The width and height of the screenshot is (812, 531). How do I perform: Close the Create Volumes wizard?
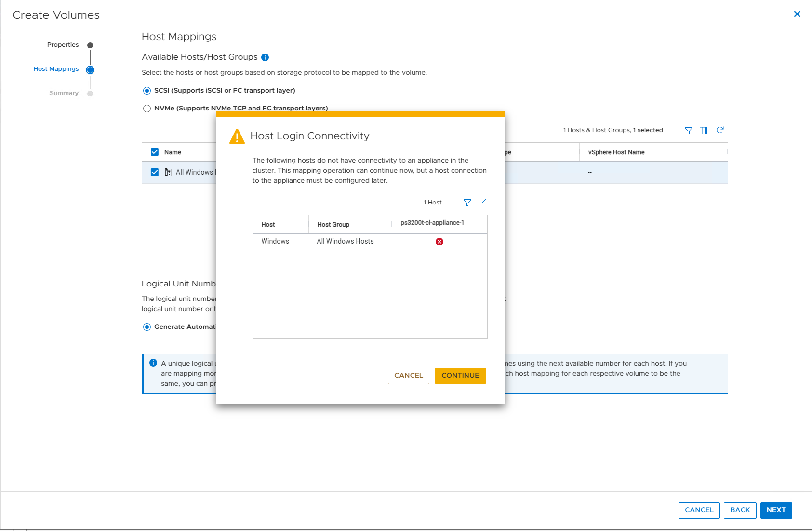797,14
